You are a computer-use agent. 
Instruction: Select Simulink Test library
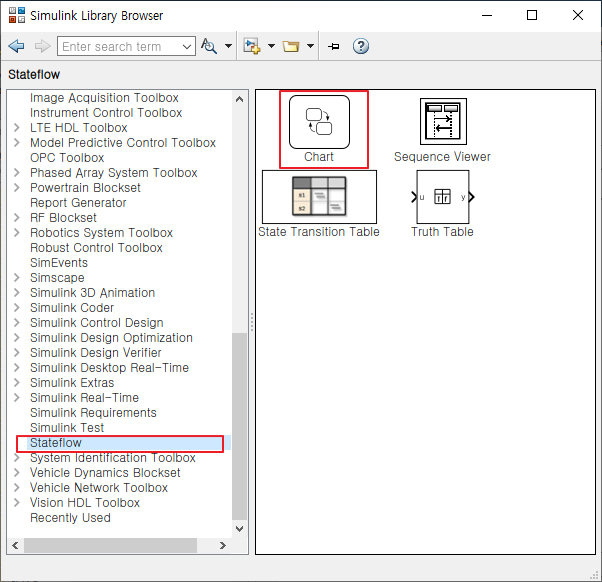67,428
